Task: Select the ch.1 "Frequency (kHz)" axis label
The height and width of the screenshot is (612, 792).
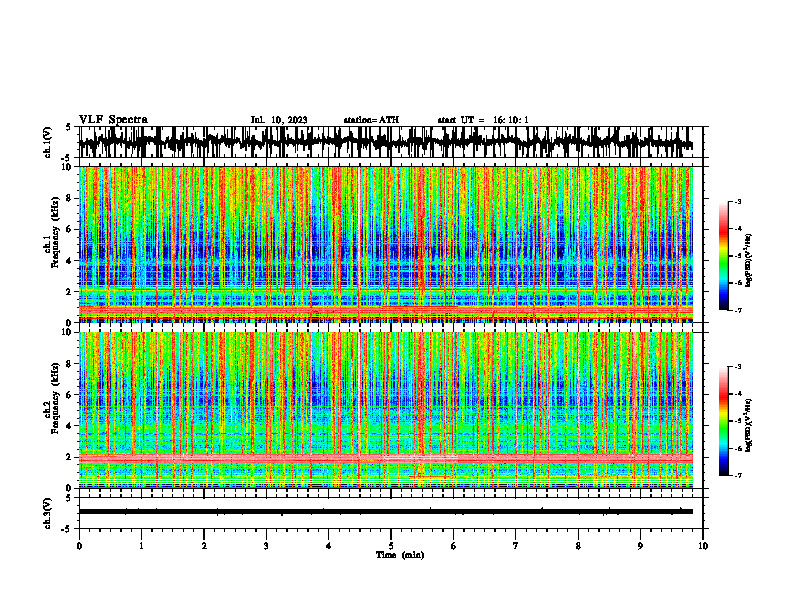Action: pyautogui.click(x=55, y=232)
